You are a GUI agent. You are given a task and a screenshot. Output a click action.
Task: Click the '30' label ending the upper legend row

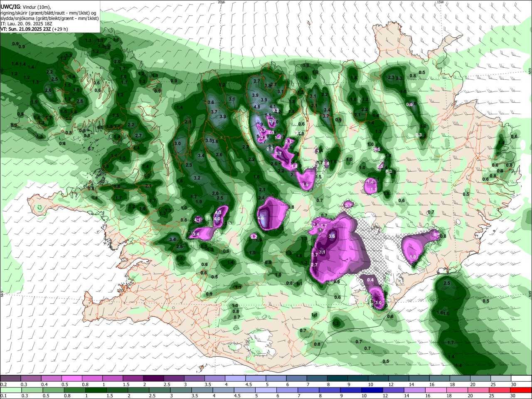pos(514,384)
